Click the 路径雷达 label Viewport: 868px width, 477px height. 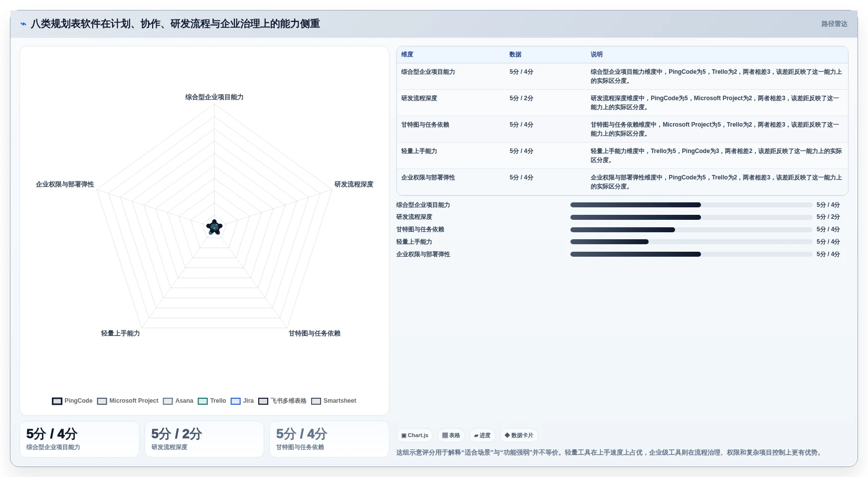coord(834,23)
